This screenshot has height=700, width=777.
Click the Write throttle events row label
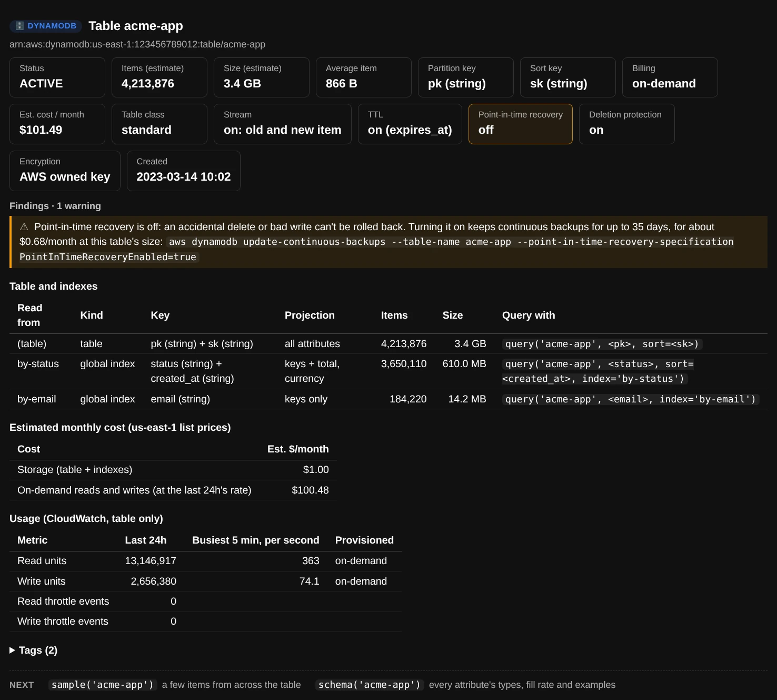click(x=63, y=622)
